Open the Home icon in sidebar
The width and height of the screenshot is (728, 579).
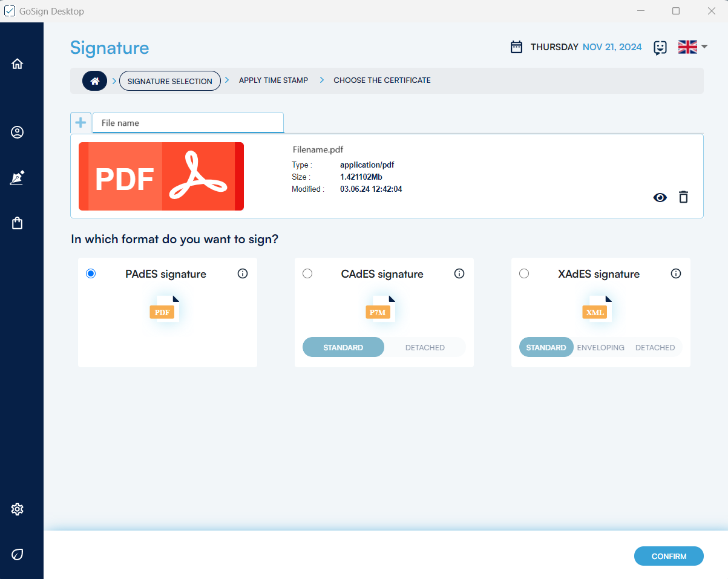pos(17,64)
